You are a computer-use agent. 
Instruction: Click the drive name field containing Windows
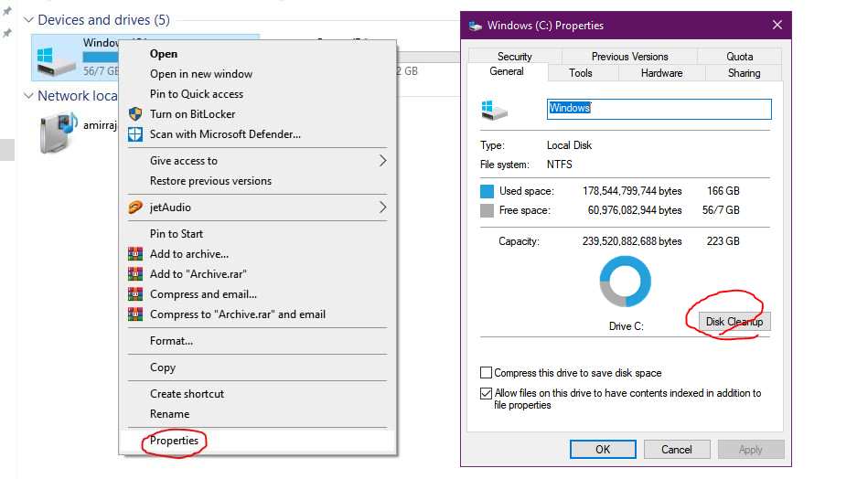click(x=659, y=109)
